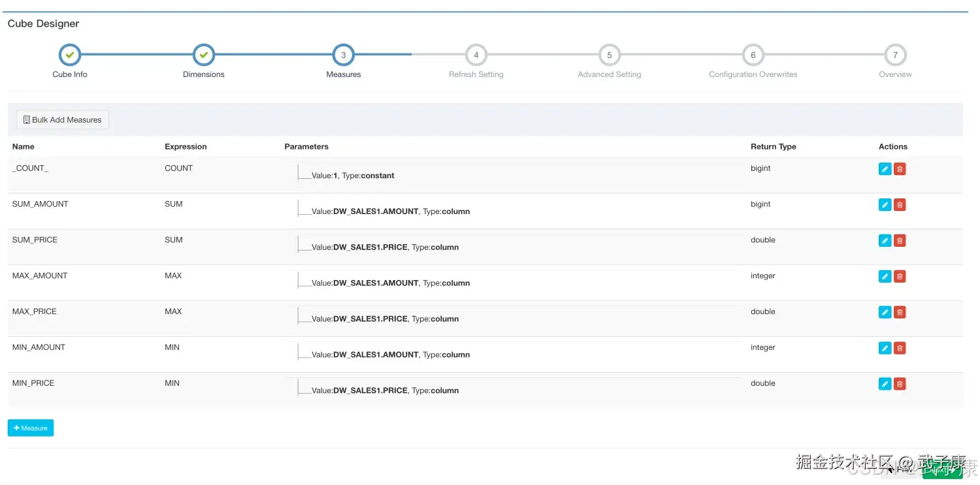Click double return type of MIN_PRICE
This screenshot has width=980, height=485.
[x=763, y=383]
